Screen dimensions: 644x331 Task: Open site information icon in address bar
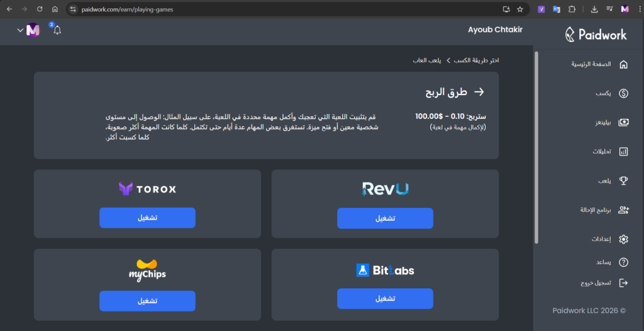[x=73, y=9]
